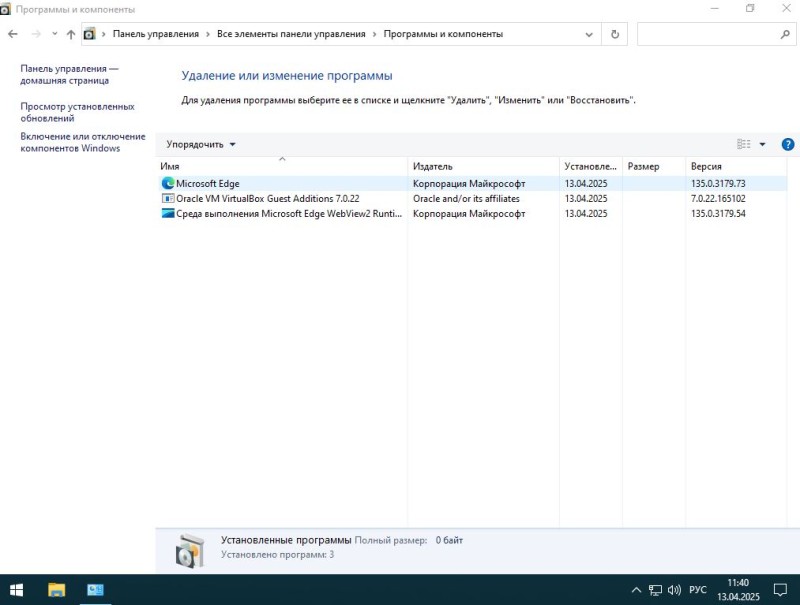This screenshot has width=800, height=605.
Task: Click publisher 'Oracle and/or its affiliates'
Action: [466, 198]
